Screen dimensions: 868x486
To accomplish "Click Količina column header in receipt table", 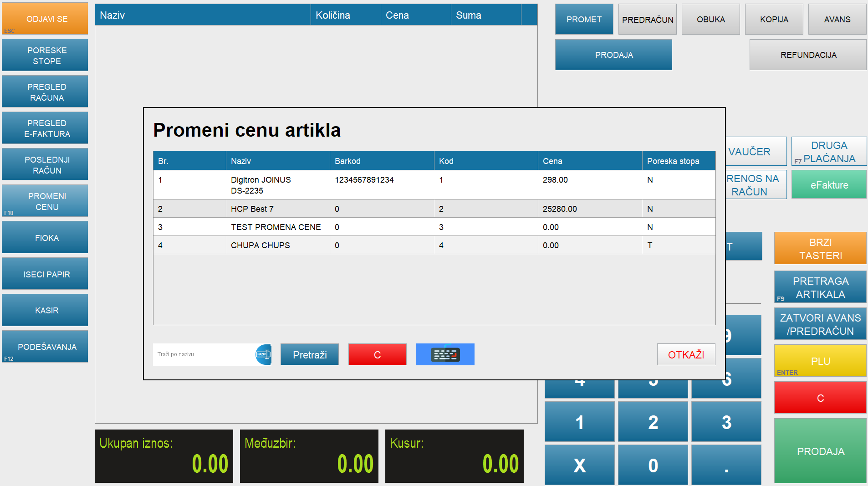I will pyautogui.click(x=346, y=15).
